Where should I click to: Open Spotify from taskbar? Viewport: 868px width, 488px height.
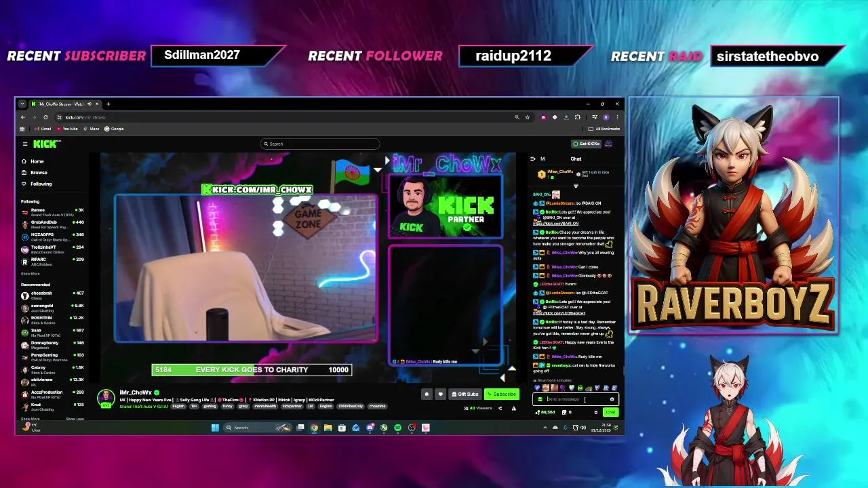click(x=397, y=428)
